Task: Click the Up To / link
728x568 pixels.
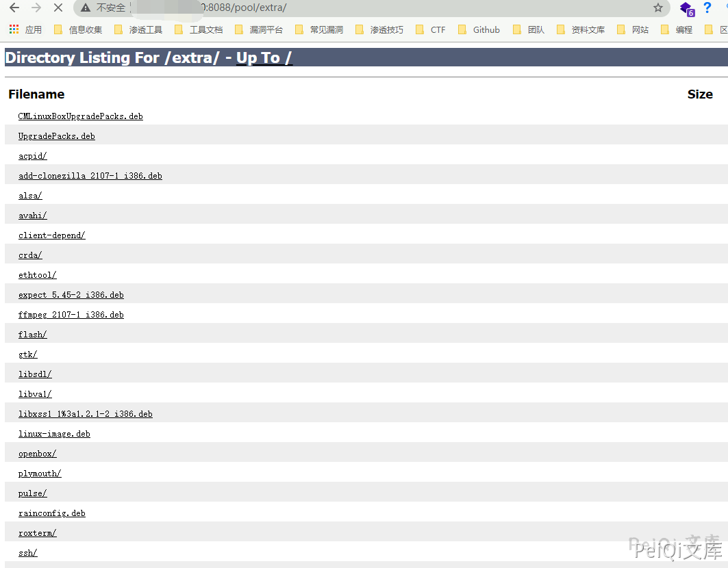Action: [264, 57]
